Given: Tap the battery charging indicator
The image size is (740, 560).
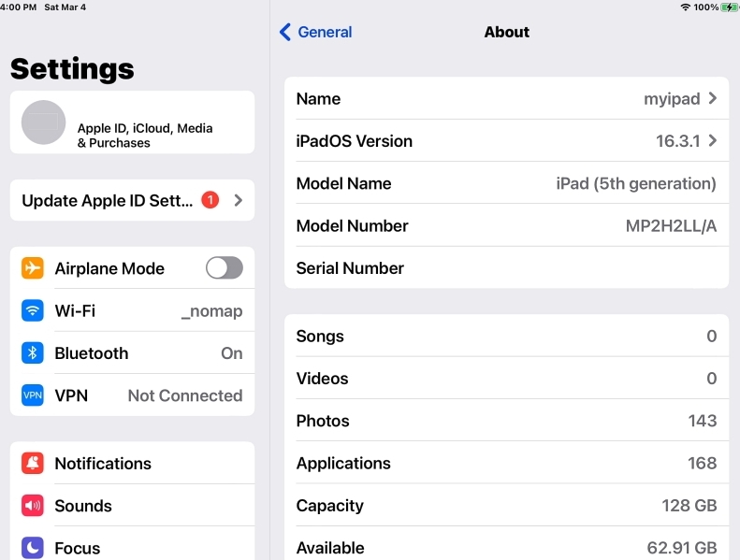Looking at the screenshot, I should (729, 7).
